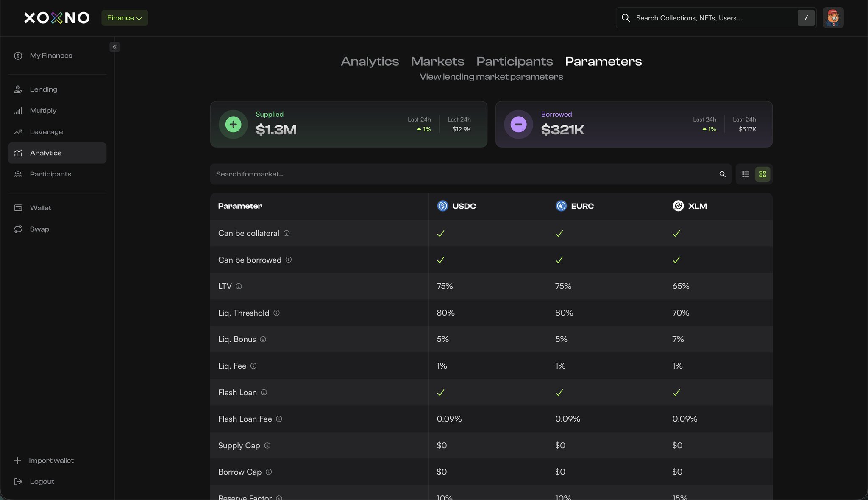Open user profile avatar
Image resolution: width=868 pixels, height=500 pixels.
click(833, 18)
